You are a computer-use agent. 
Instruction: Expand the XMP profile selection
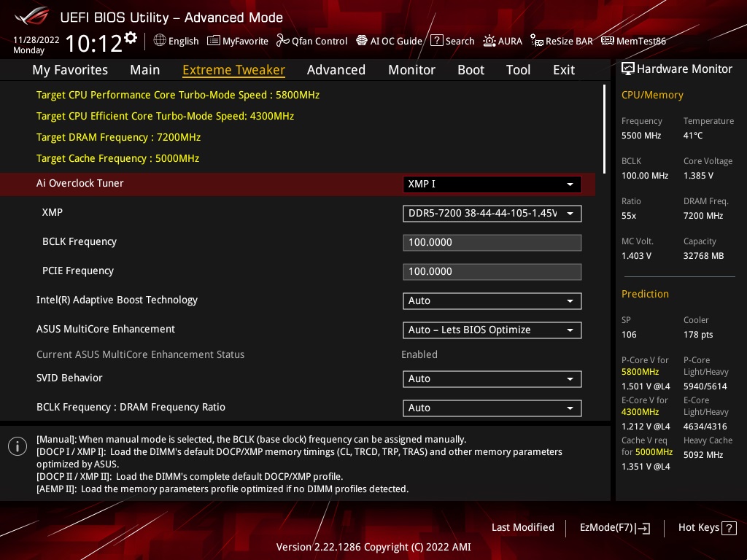pyautogui.click(x=492, y=213)
